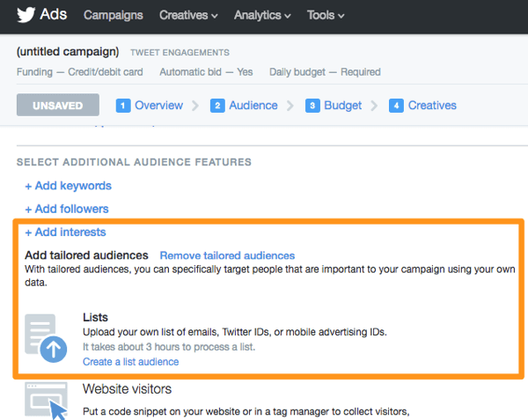Click the Twitter bird logo

click(26, 15)
